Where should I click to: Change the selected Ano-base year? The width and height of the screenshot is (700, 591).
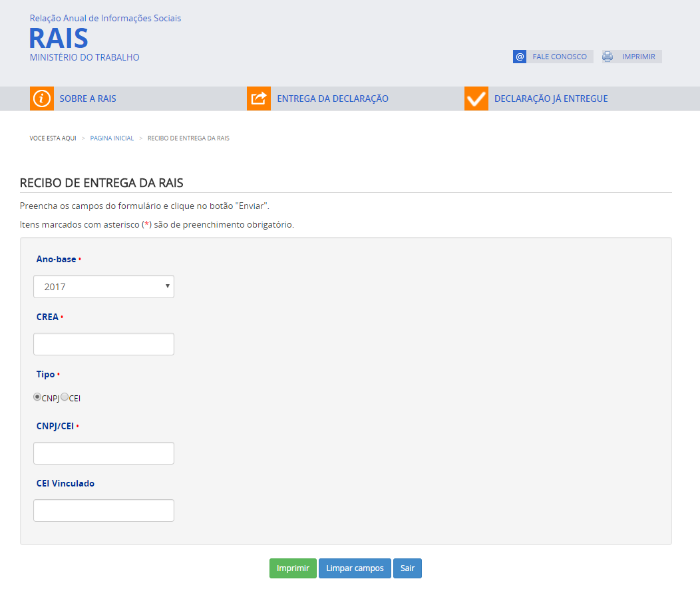(x=103, y=286)
